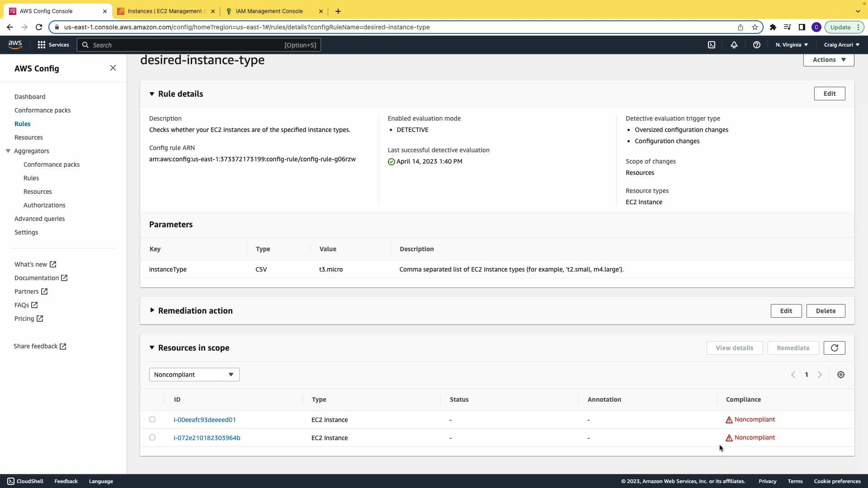Refresh the Resources in scope list
This screenshot has width=868, height=488.
[x=834, y=348]
